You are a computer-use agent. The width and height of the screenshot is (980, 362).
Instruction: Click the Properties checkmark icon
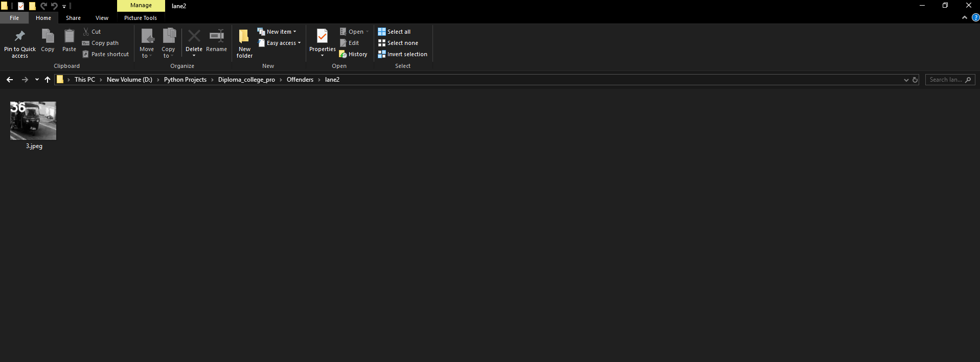(322, 36)
